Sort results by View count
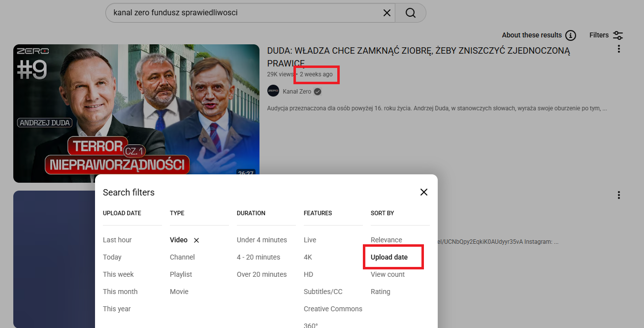 (x=387, y=274)
